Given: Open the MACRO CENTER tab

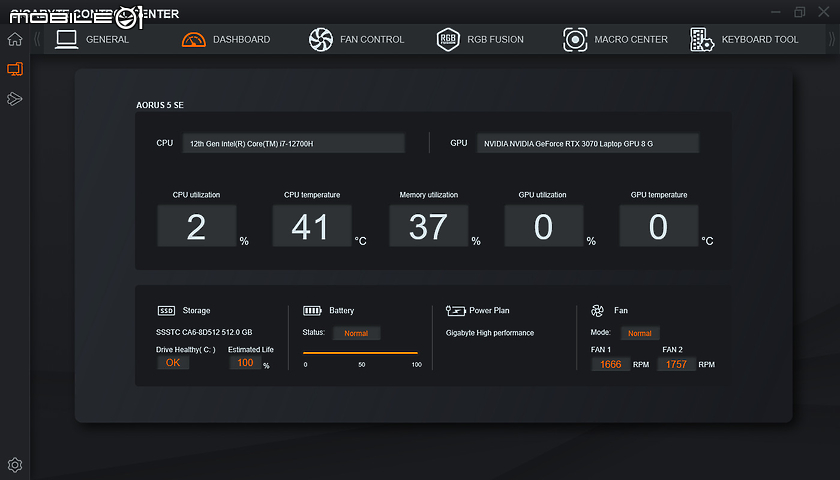Looking at the screenshot, I should click(631, 40).
